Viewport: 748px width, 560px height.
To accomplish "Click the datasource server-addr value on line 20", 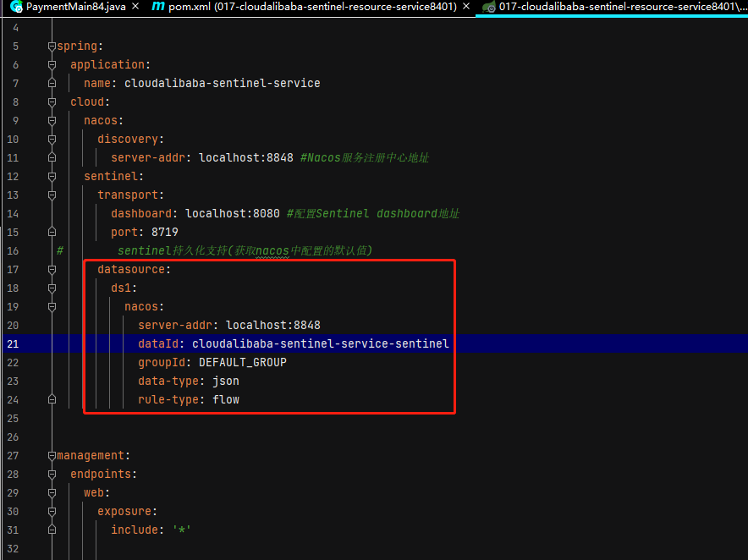I will [272, 326].
